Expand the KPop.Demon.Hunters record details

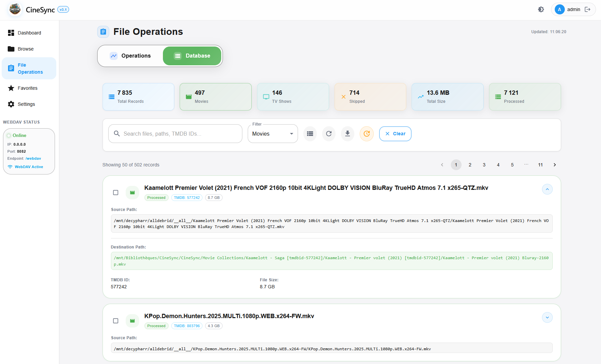[x=547, y=317]
